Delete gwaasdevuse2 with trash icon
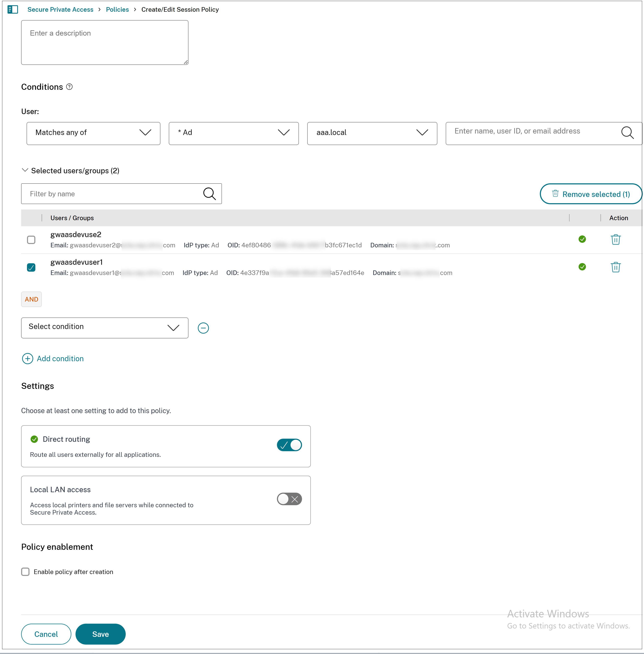This screenshot has width=644, height=654. 615,239
